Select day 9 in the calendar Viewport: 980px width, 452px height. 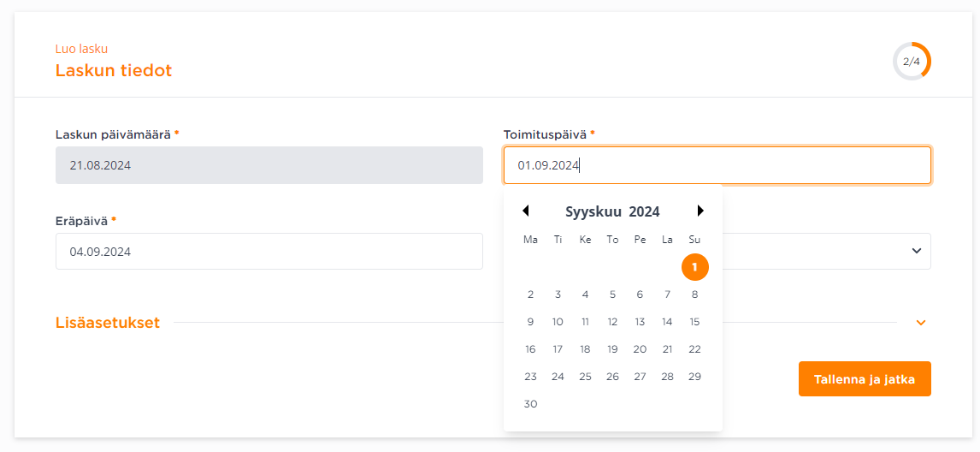click(531, 322)
